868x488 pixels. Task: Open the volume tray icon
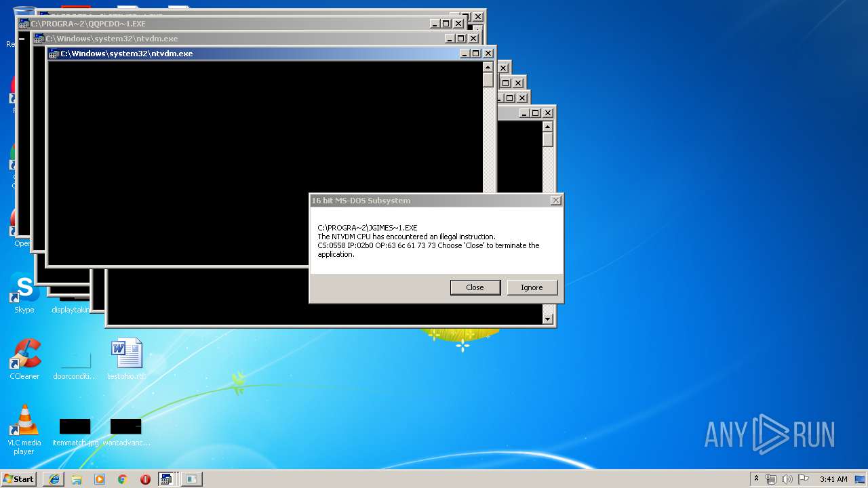[x=787, y=479]
